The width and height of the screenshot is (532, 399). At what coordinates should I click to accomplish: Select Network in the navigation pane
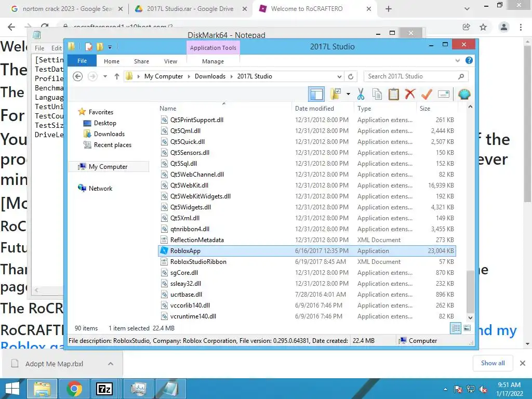point(100,188)
